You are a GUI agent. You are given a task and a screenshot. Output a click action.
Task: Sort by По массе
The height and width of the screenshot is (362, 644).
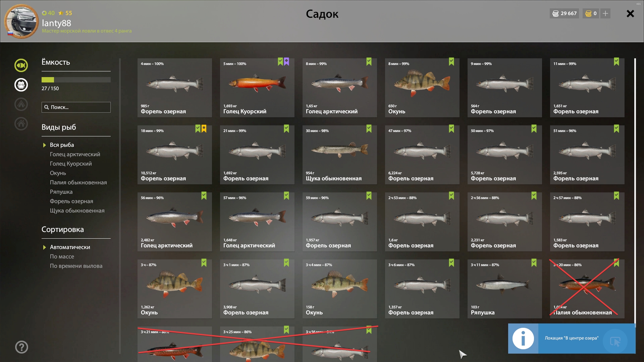pyautogui.click(x=62, y=256)
